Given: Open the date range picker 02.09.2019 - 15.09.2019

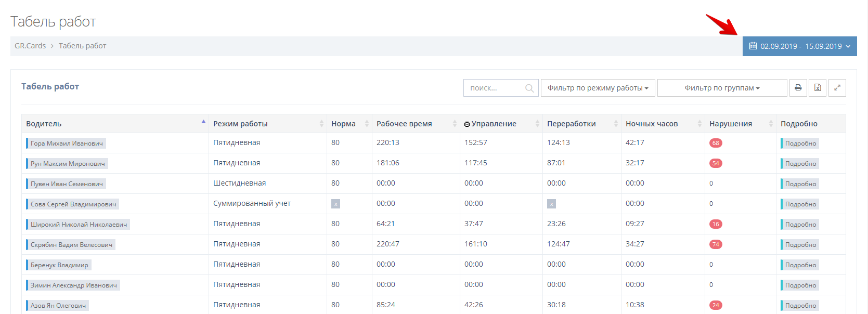Looking at the screenshot, I should click(799, 46).
